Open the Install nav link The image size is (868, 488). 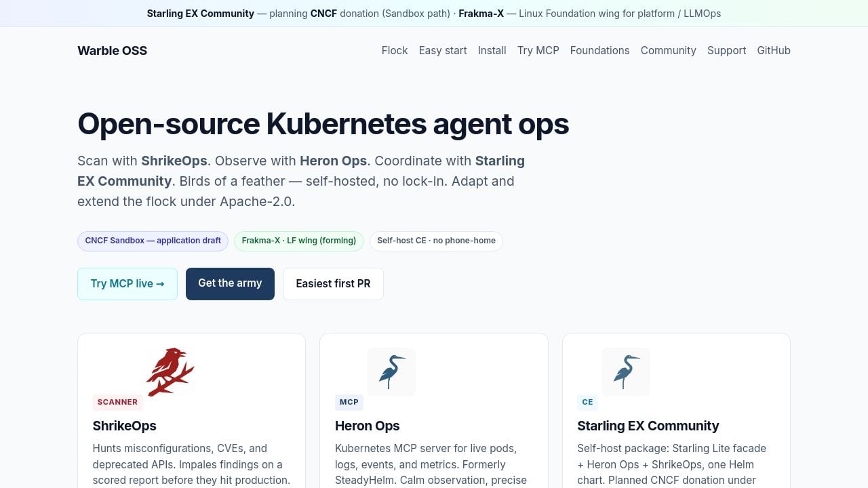click(492, 50)
